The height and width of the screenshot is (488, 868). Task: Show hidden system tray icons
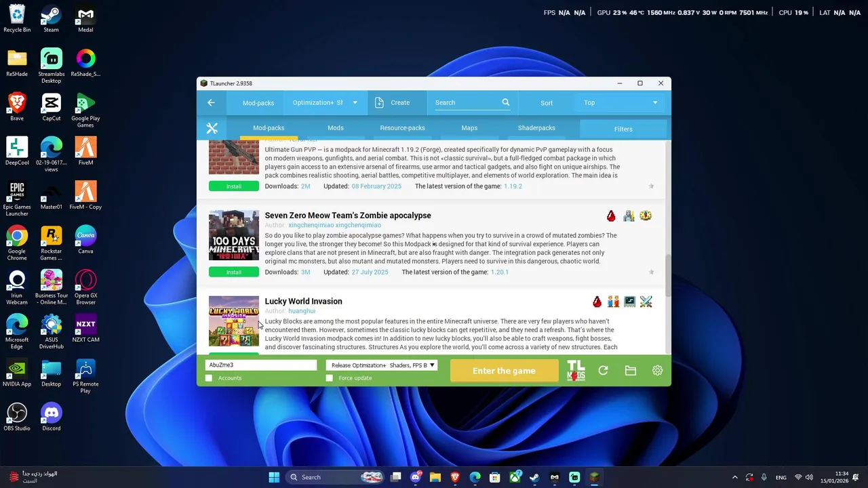pos(734,477)
